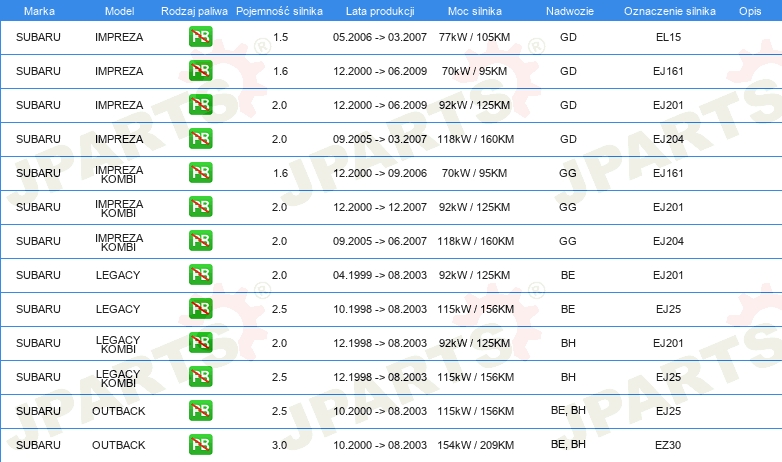Click the fuel icon for the Legacy Kombi 2.0 BH

coord(200,342)
